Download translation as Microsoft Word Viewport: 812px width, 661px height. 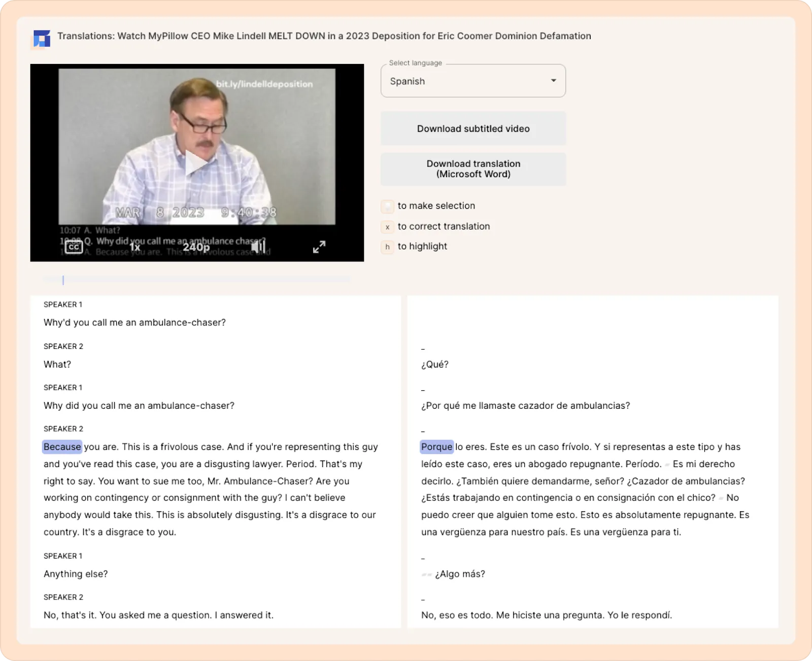coord(473,169)
